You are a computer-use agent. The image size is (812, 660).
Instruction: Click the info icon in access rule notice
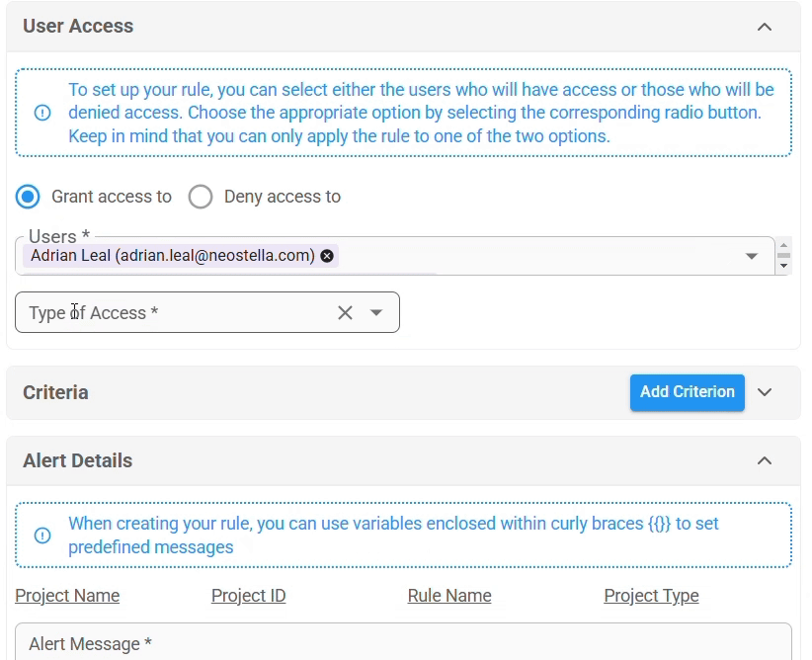coord(42,113)
